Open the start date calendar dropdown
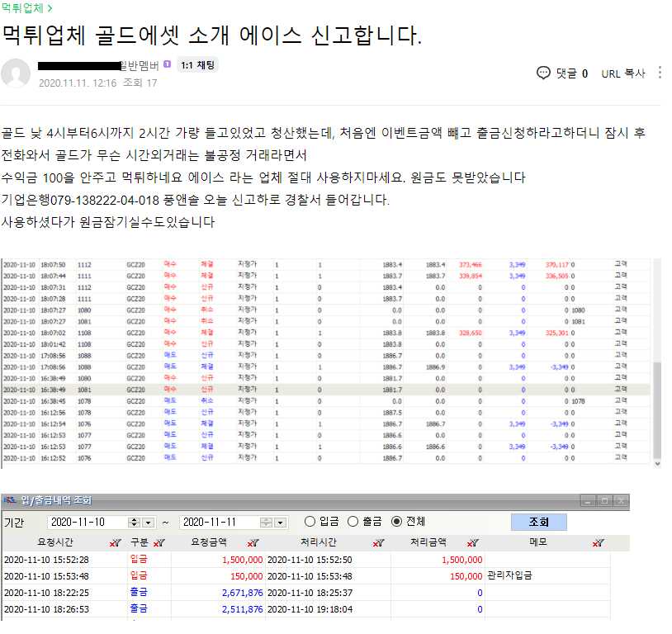Screen dimensions: 672x634 149,523
